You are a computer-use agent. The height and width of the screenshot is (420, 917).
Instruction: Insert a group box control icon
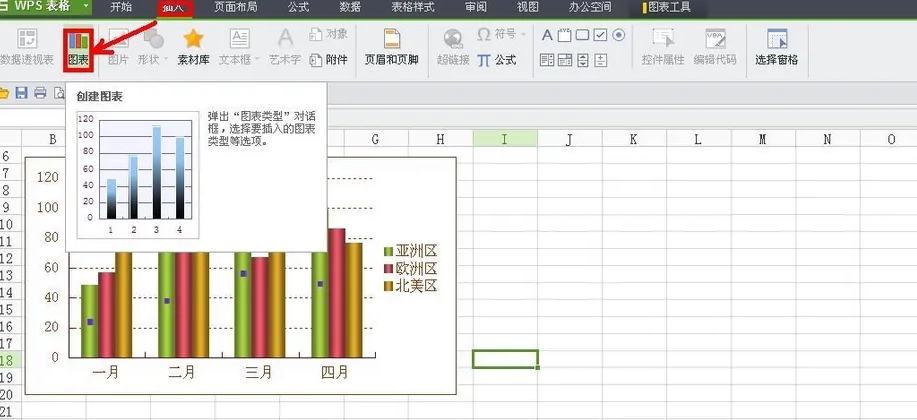564,35
